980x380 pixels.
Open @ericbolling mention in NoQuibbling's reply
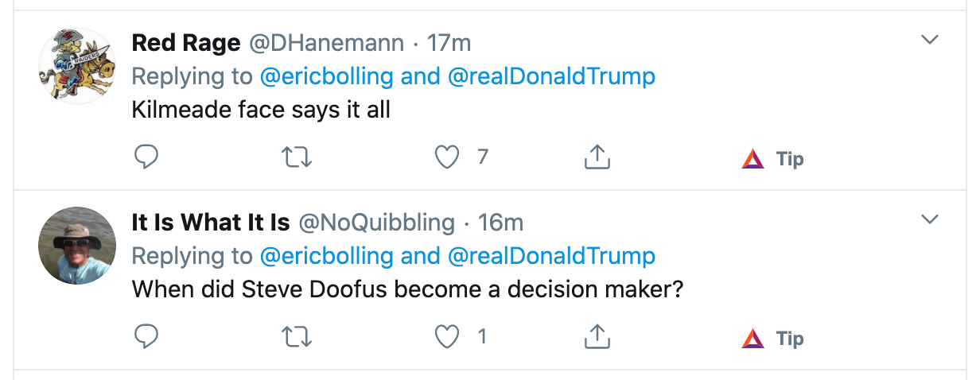[327, 256]
